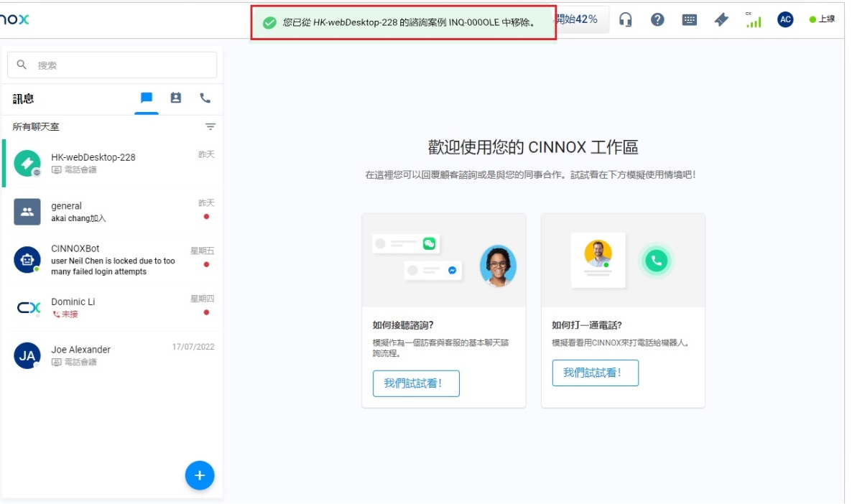Screen dimensions: 852x504
Task: Click the success notification toast message
Action: click(x=403, y=22)
